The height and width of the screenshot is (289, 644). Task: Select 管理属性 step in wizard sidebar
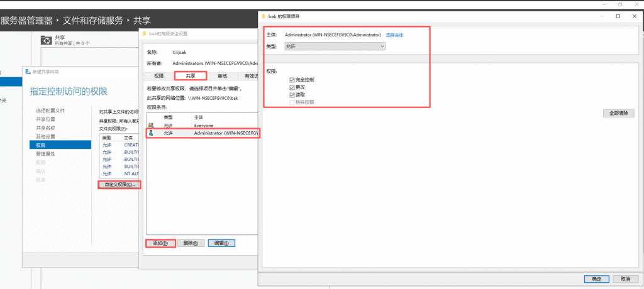45,153
